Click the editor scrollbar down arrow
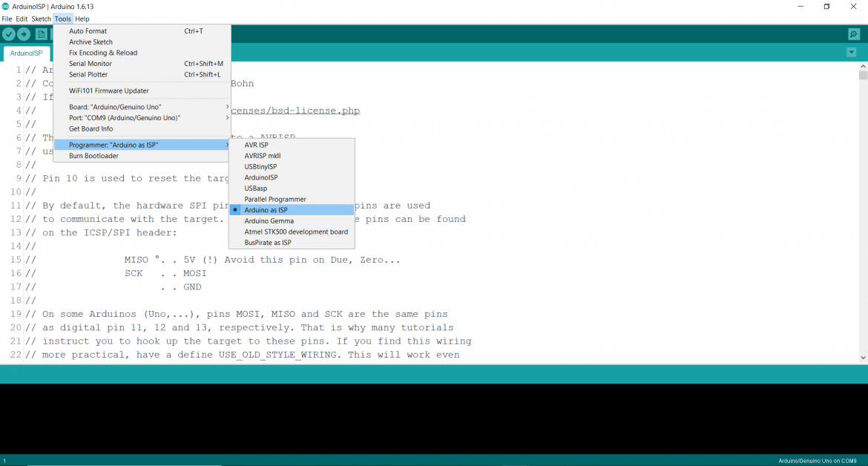 pyautogui.click(x=863, y=356)
